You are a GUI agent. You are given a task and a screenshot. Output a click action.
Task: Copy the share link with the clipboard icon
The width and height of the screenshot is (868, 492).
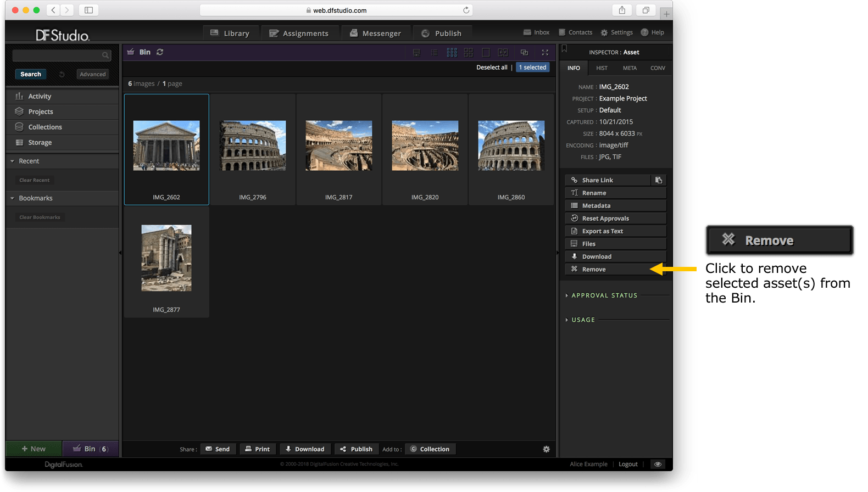(x=659, y=180)
